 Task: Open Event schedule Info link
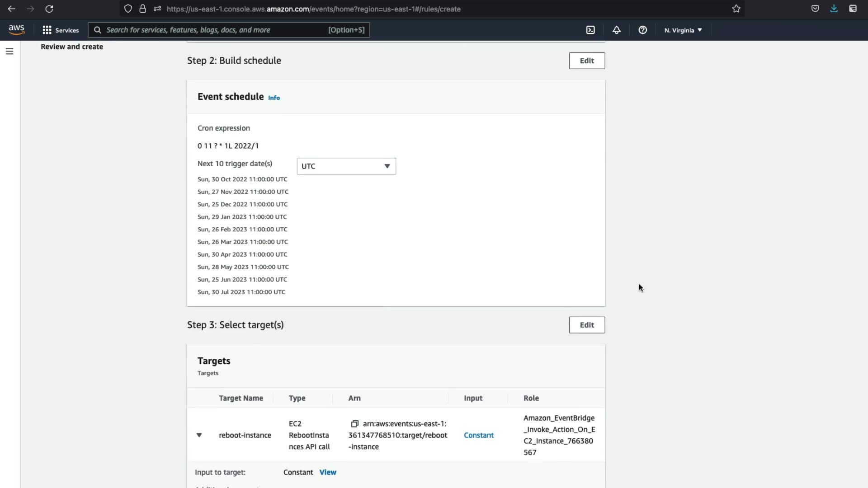[x=274, y=98]
